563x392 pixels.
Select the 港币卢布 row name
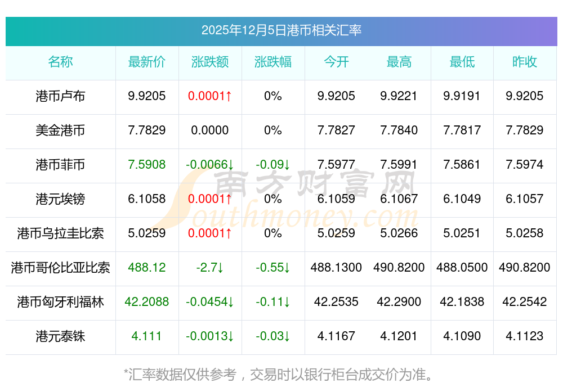point(60,96)
